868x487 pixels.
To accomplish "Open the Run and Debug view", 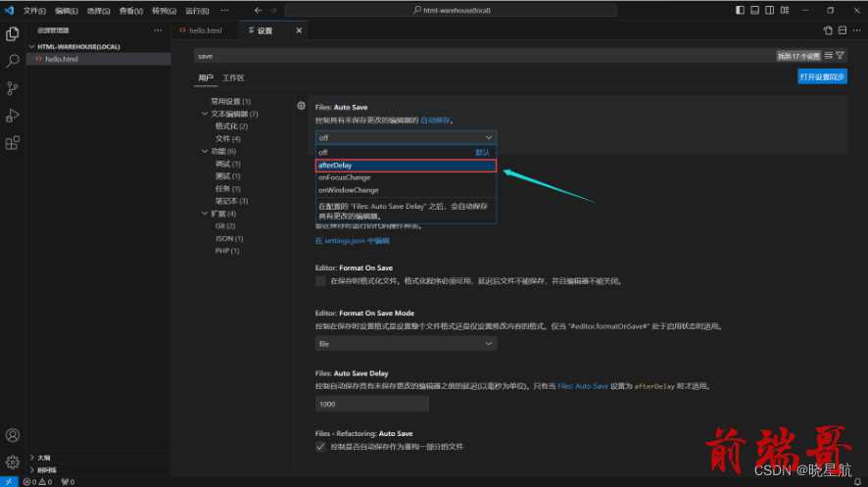I will (x=12, y=115).
